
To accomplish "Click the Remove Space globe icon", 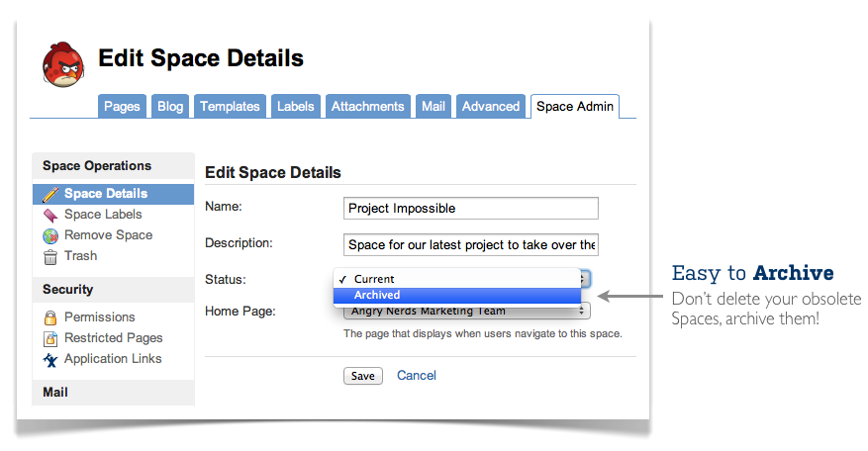I will [x=50, y=236].
